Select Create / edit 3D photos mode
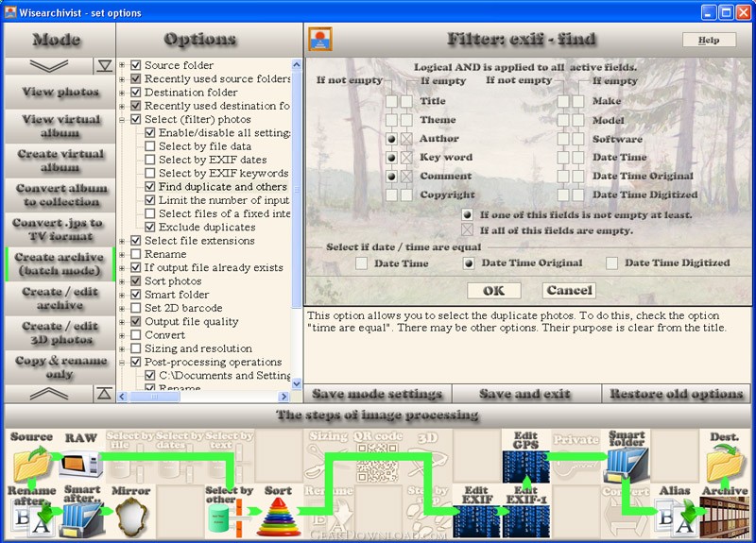Viewport: 756px width, 543px height. coord(60,333)
